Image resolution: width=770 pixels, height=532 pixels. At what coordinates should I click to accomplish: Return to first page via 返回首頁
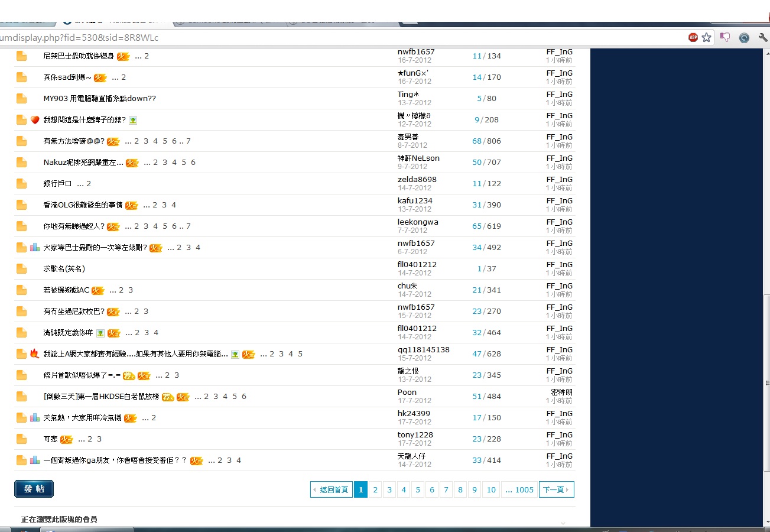(331, 489)
